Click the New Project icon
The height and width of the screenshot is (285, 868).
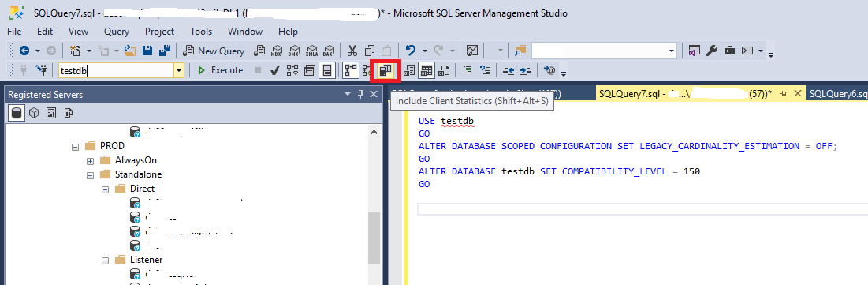(76, 51)
